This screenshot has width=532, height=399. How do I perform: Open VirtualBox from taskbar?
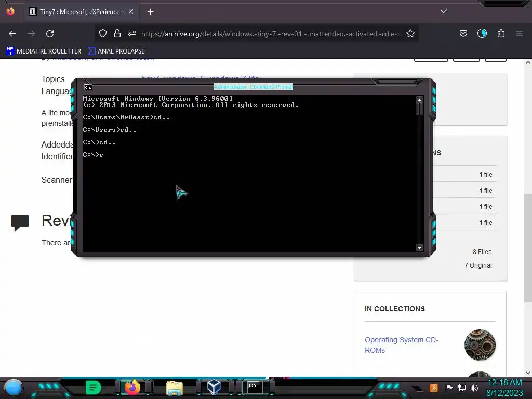[214, 387]
